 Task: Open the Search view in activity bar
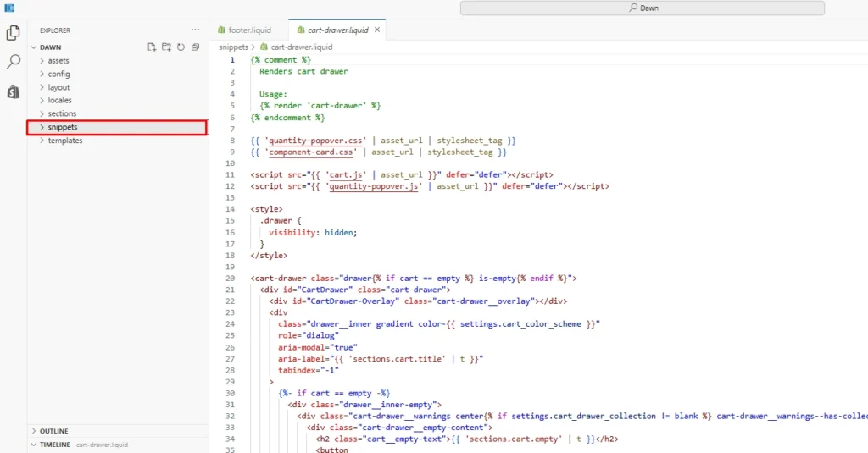(14, 62)
